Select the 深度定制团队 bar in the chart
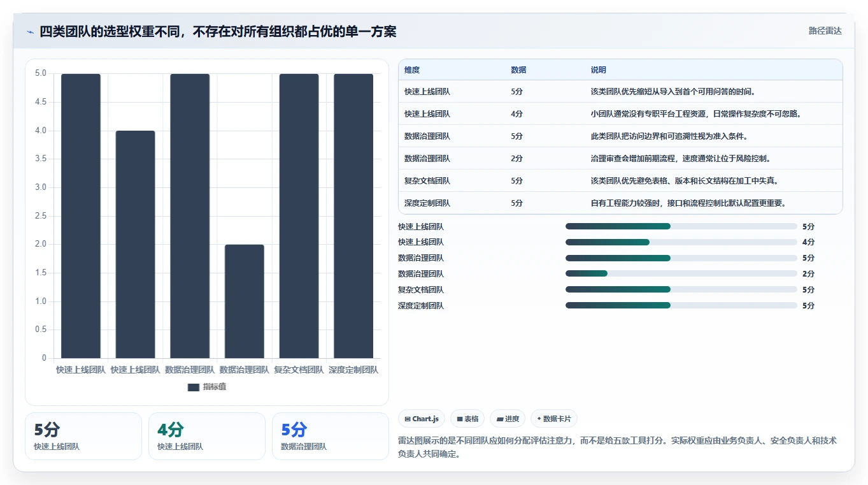 [353, 216]
